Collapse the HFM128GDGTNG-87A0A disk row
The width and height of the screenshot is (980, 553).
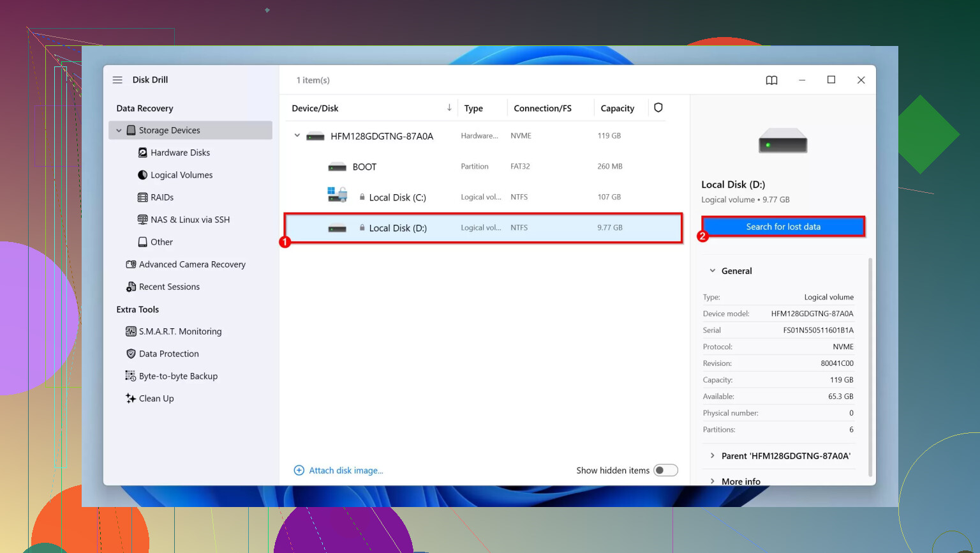click(x=297, y=135)
